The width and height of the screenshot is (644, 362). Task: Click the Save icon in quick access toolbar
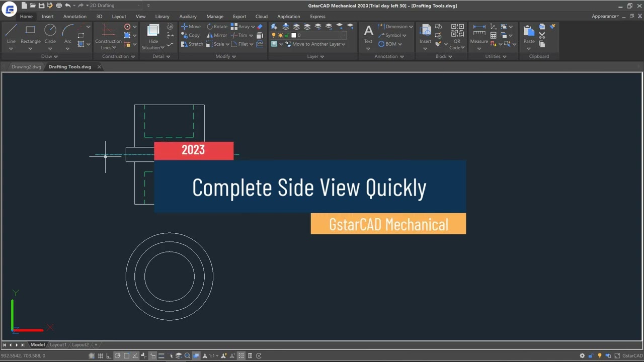41,6
